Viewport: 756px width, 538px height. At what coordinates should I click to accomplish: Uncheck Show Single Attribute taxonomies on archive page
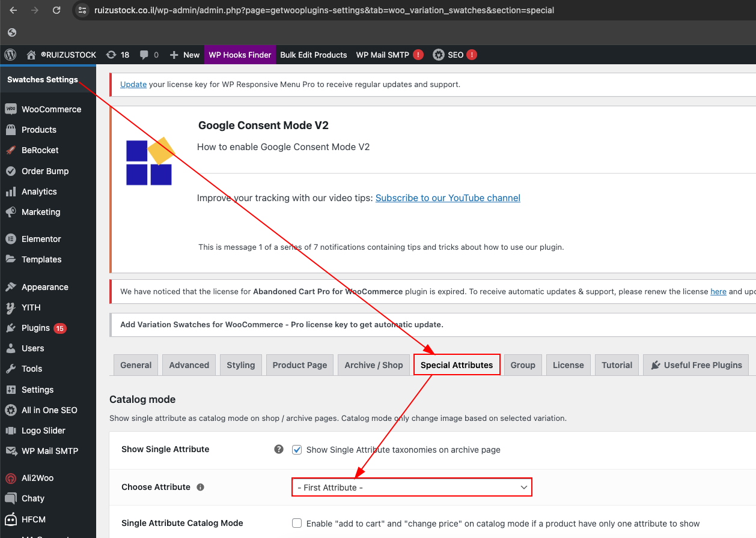(297, 449)
